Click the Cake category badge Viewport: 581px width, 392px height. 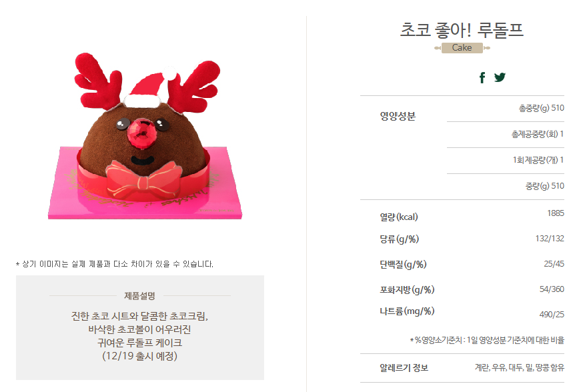click(462, 48)
